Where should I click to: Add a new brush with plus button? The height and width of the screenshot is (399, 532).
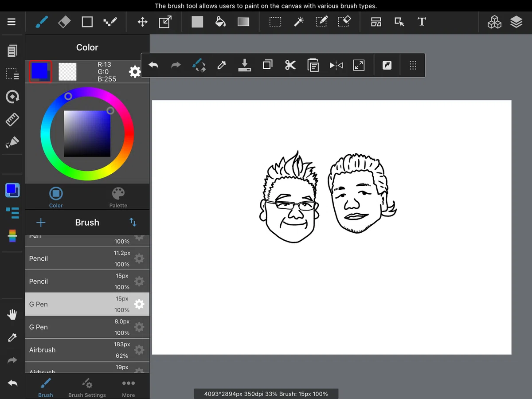[41, 222]
